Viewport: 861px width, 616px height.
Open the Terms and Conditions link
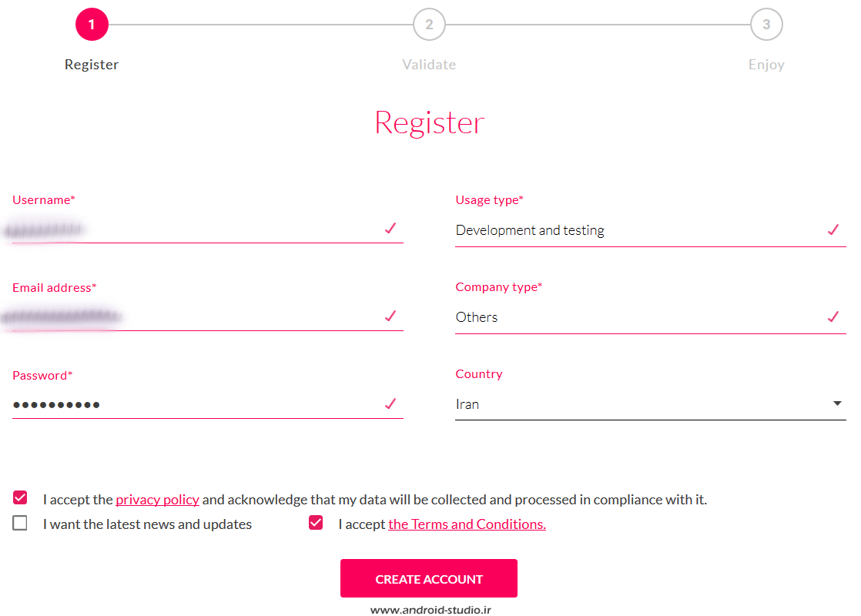[467, 524]
